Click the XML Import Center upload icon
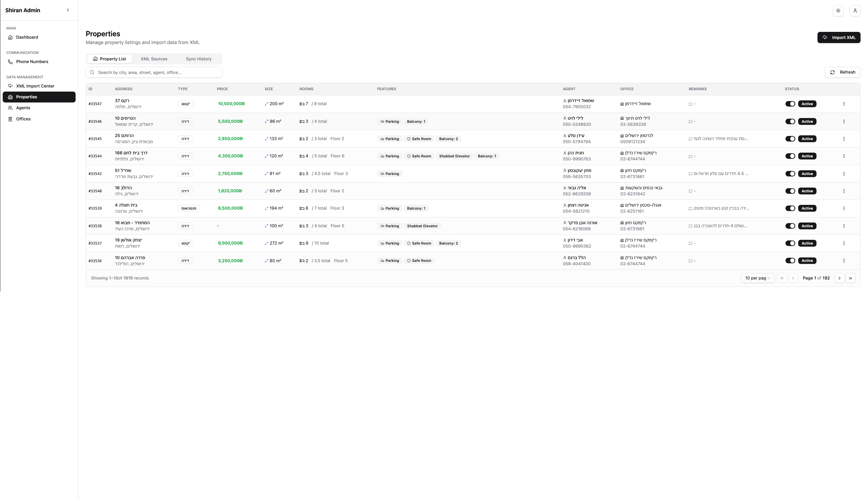This screenshot has height=501, width=868. coord(10,86)
